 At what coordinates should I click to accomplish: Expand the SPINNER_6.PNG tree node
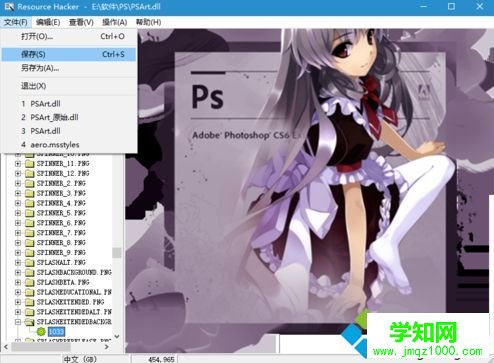click(x=18, y=223)
